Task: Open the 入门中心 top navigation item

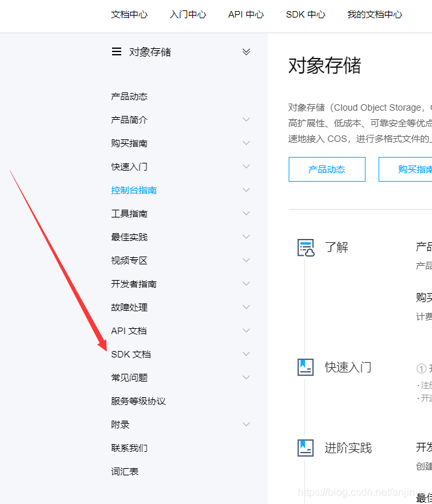Action: (188, 14)
